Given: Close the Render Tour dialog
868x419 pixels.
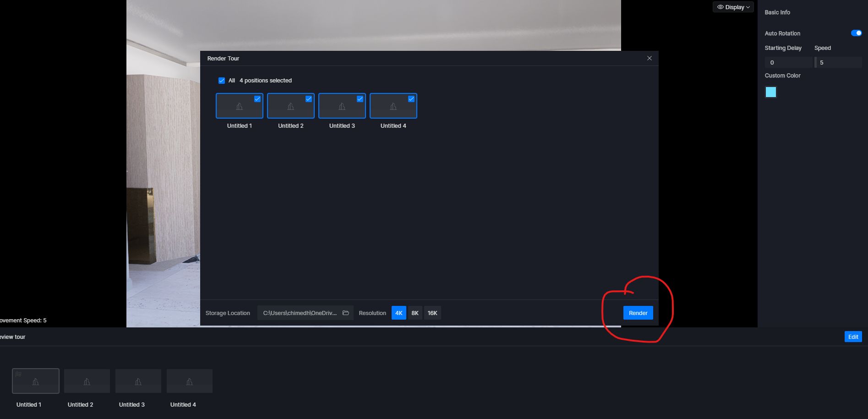Looking at the screenshot, I should [649, 58].
